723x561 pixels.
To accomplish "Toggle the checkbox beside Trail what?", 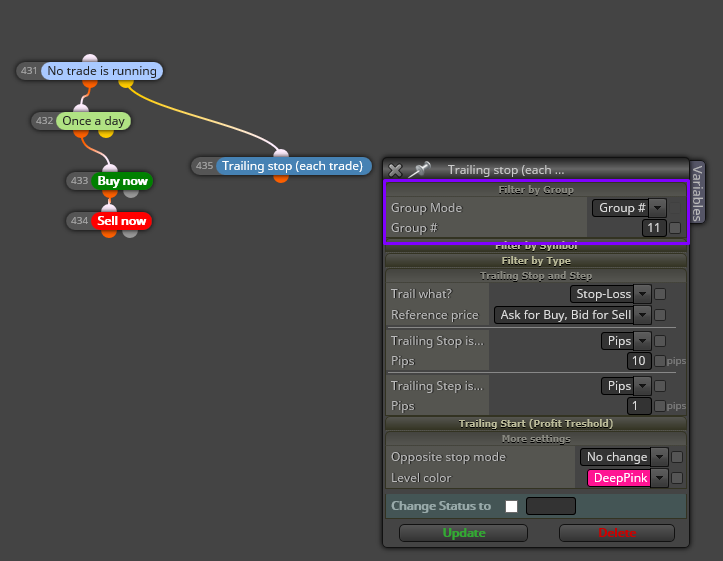I will point(660,294).
